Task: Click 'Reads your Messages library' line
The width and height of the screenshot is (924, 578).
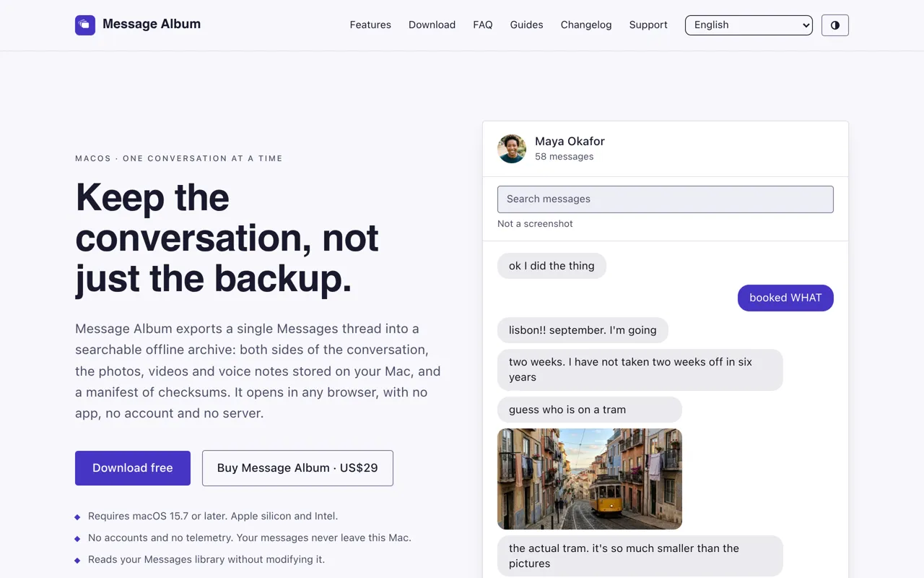Action: (206, 559)
